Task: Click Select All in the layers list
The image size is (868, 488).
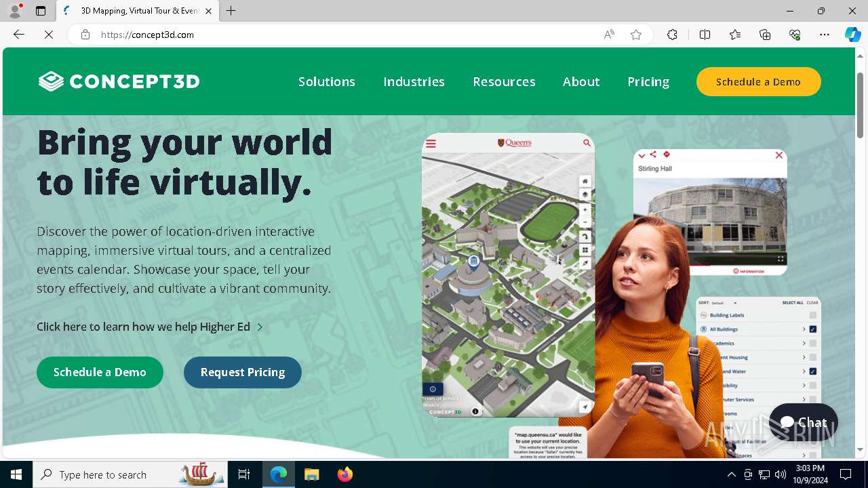Action: (792, 303)
